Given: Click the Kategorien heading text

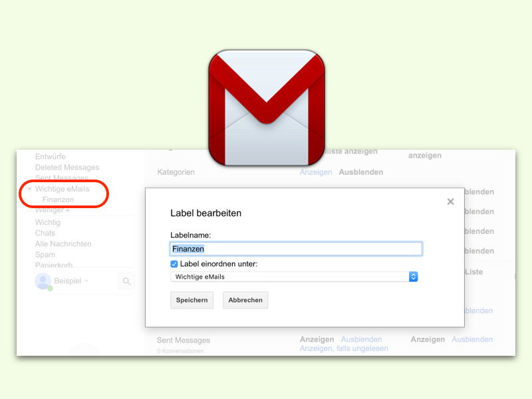Looking at the screenshot, I should 176,172.
